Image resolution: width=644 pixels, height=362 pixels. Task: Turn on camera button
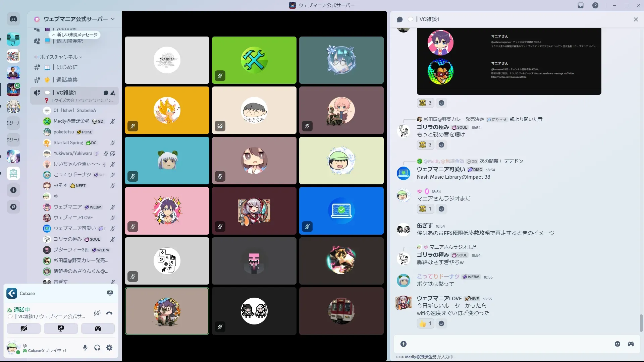(24, 328)
